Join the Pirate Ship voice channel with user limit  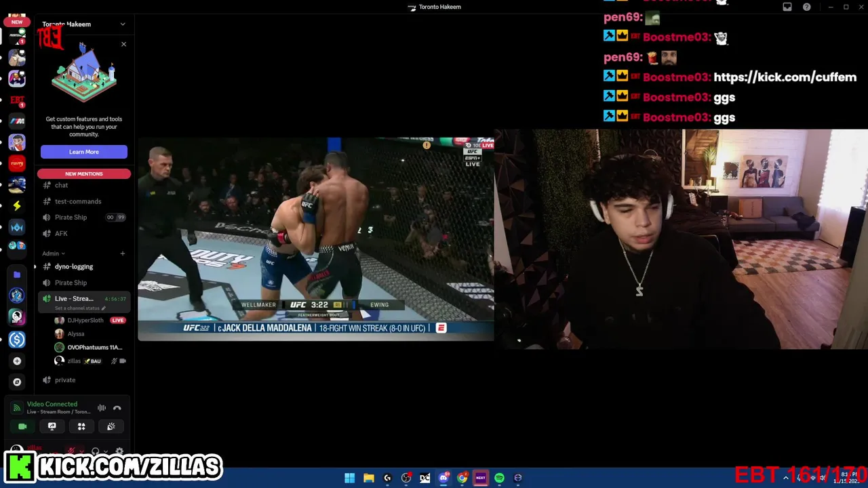[84, 218]
